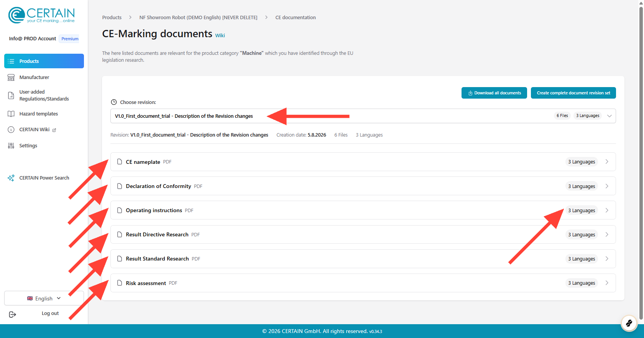Click the file icon of Operating instructions
Screen dimensions: 644x338
click(120, 210)
